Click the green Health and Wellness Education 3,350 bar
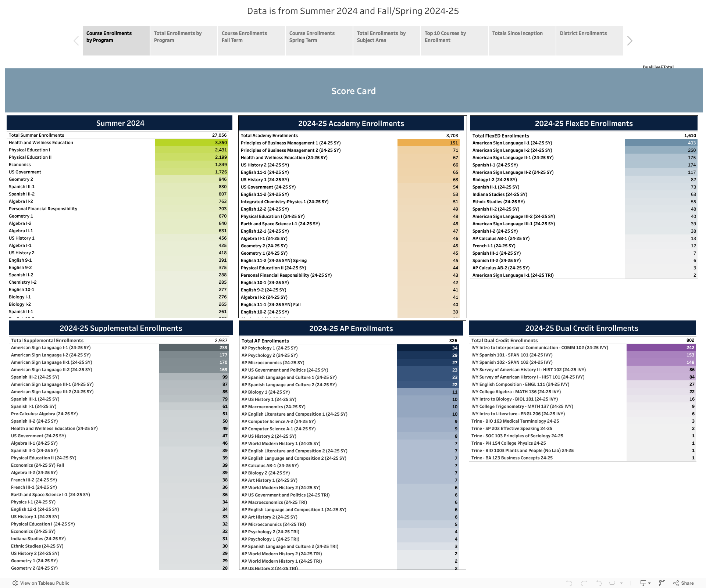Image resolution: width=706 pixels, height=588 pixels. (x=191, y=143)
